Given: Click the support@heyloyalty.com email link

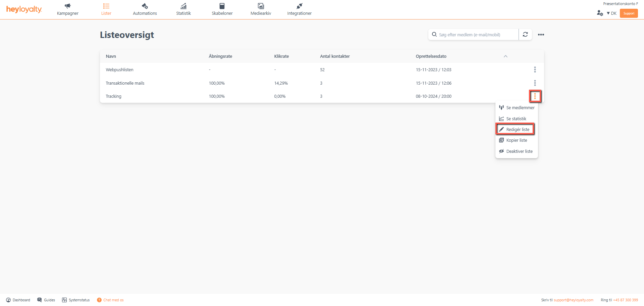Looking at the screenshot, I should [x=573, y=300].
